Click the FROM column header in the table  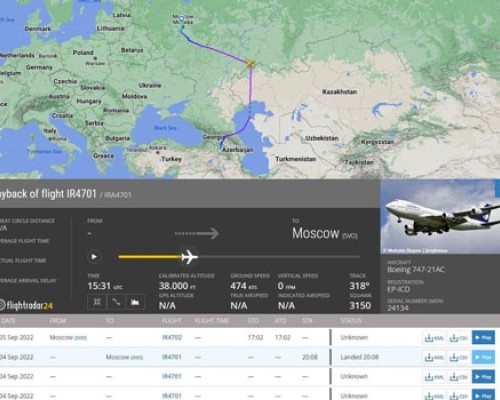(x=58, y=321)
